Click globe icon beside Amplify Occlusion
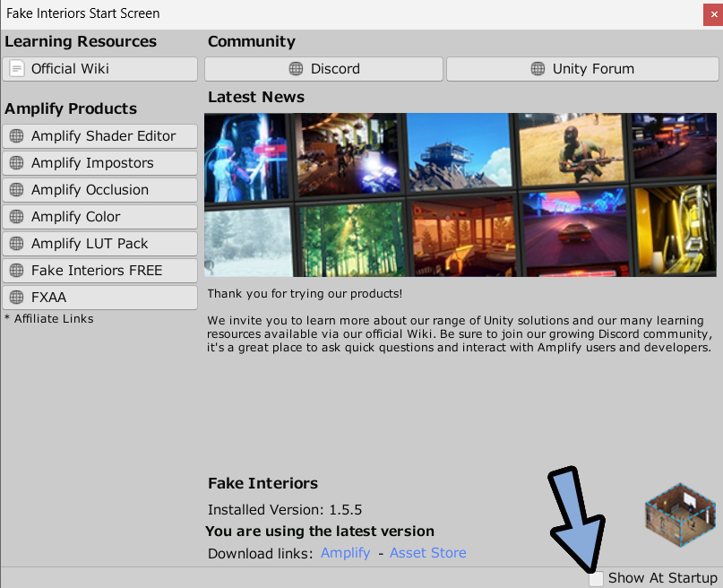The width and height of the screenshot is (723, 588). (x=17, y=189)
